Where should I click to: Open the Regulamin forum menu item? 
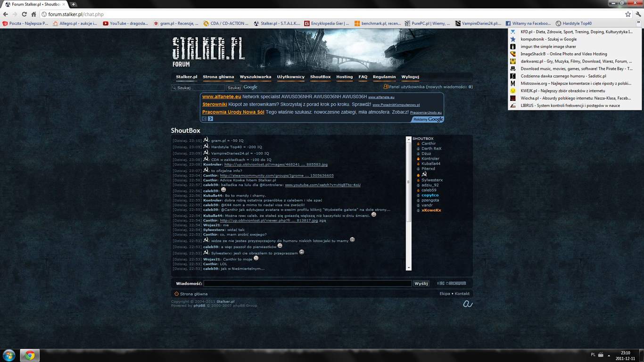(x=384, y=77)
